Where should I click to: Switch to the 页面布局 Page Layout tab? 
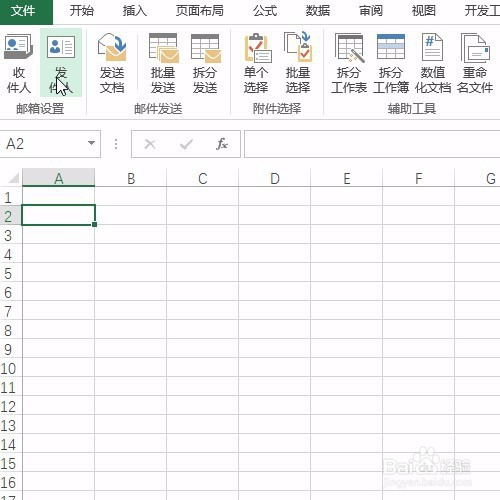pyautogui.click(x=199, y=11)
